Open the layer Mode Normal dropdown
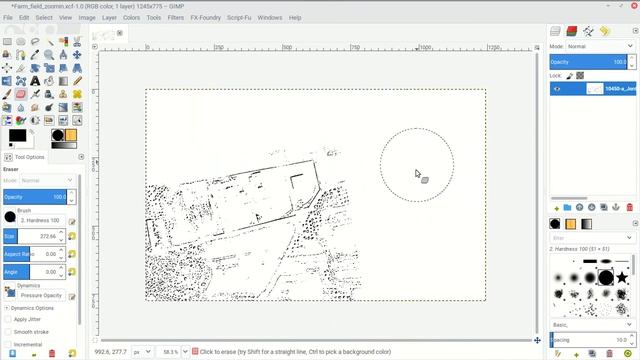The image size is (640, 360). click(600, 46)
